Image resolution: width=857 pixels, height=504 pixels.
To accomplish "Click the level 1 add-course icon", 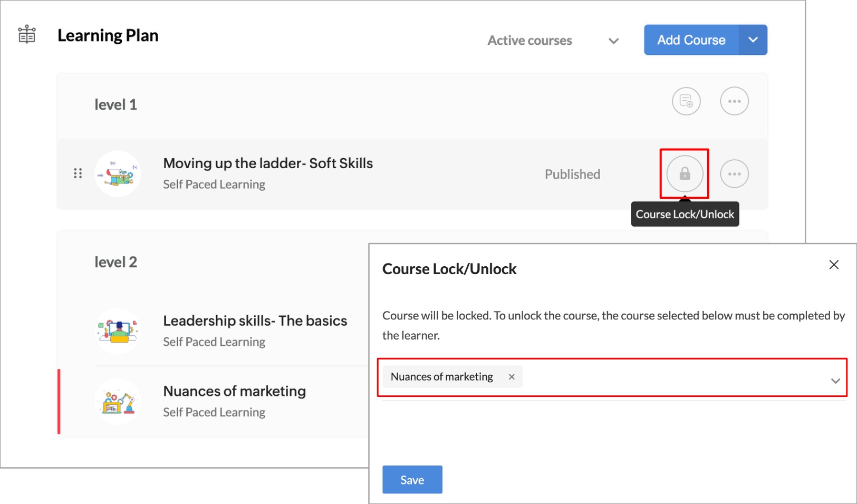I will [686, 101].
